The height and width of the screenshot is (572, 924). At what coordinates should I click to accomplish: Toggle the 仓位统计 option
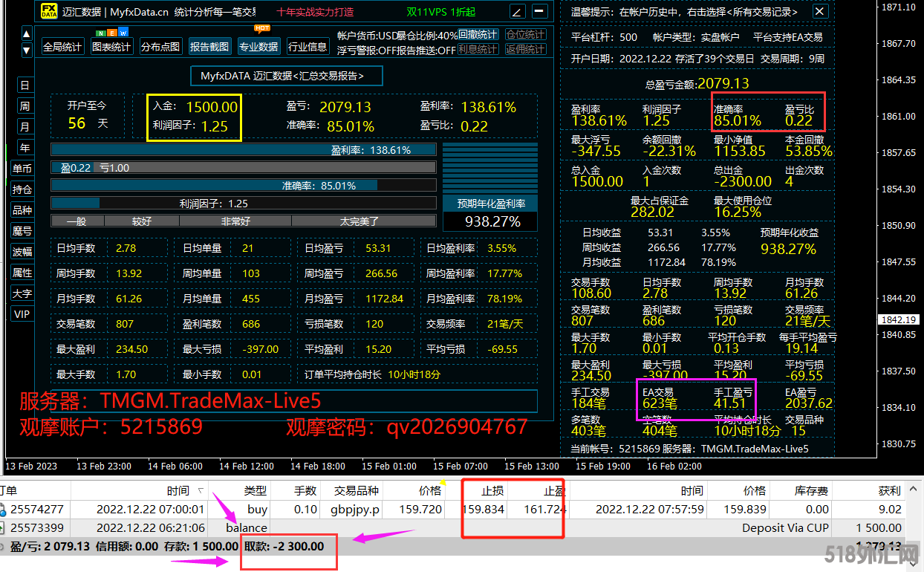click(x=525, y=35)
